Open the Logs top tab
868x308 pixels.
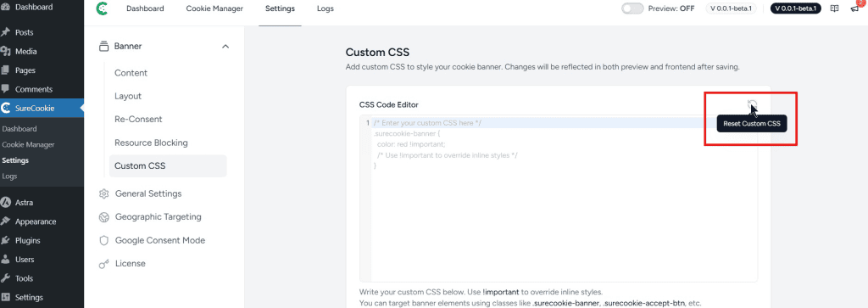pyautogui.click(x=325, y=8)
